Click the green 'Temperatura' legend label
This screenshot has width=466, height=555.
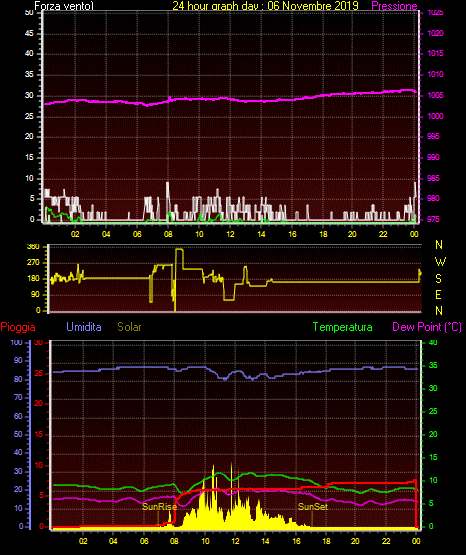(343, 327)
